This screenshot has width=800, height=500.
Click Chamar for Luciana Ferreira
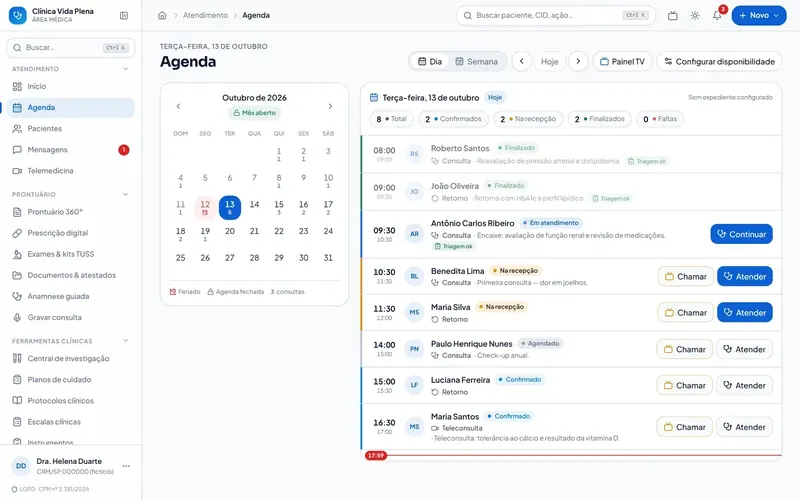click(685, 386)
